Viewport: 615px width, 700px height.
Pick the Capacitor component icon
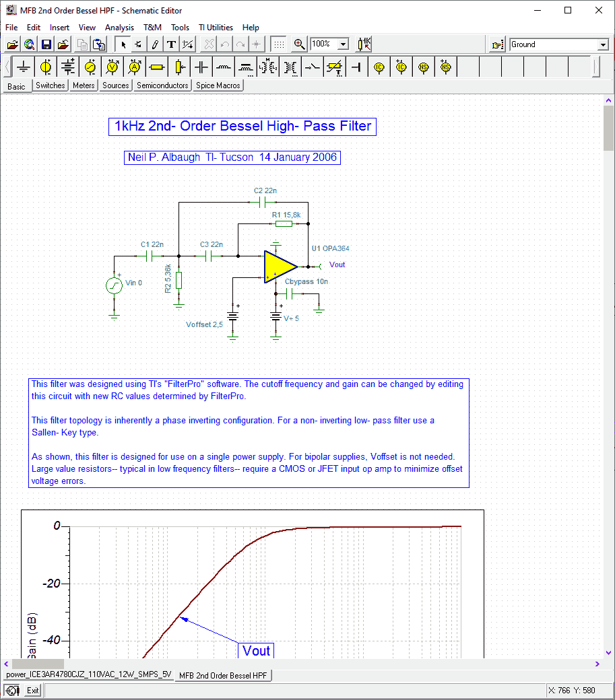[x=201, y=67]
